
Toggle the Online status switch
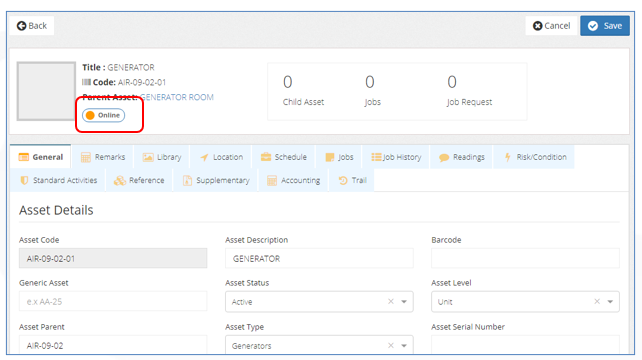[104, 115]
